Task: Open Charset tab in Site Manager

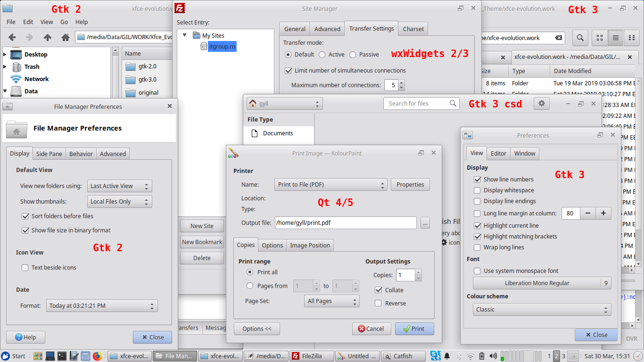Action: (x=413, y=29)
